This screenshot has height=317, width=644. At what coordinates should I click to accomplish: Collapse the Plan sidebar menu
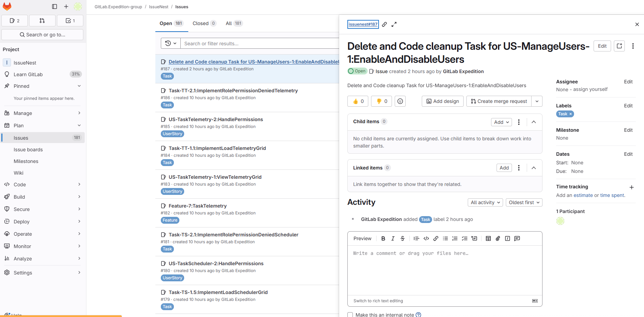pyautogui.click(x=43, y=126)
